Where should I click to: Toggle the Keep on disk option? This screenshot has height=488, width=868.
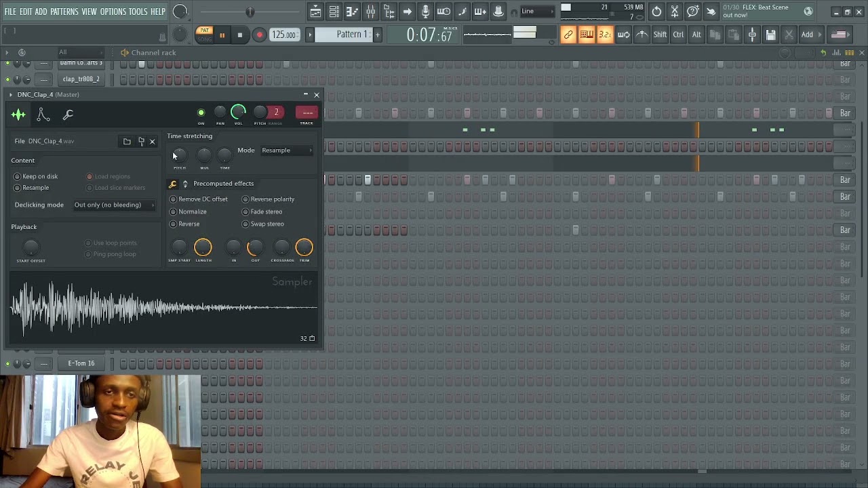36,176
